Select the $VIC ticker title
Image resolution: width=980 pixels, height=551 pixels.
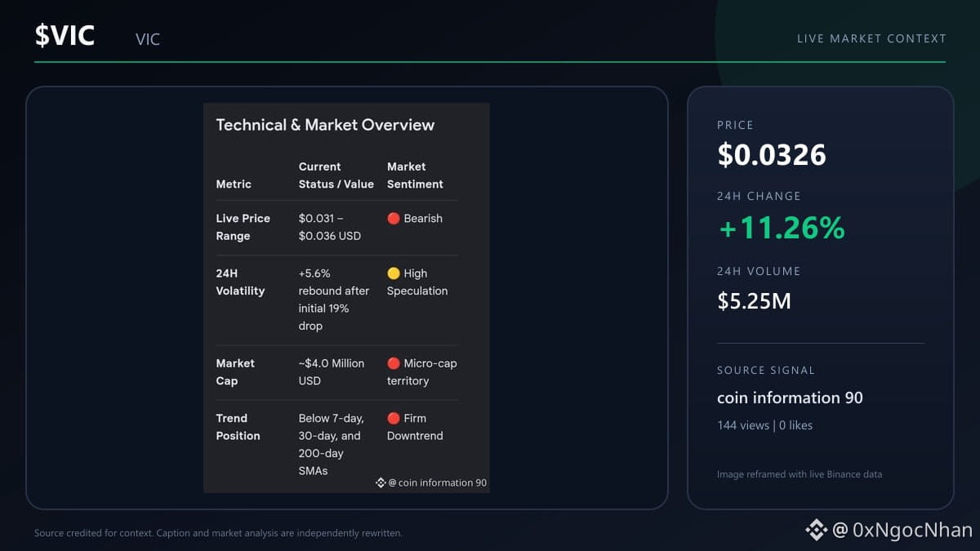pyautogui.click(x=65, y=36)
